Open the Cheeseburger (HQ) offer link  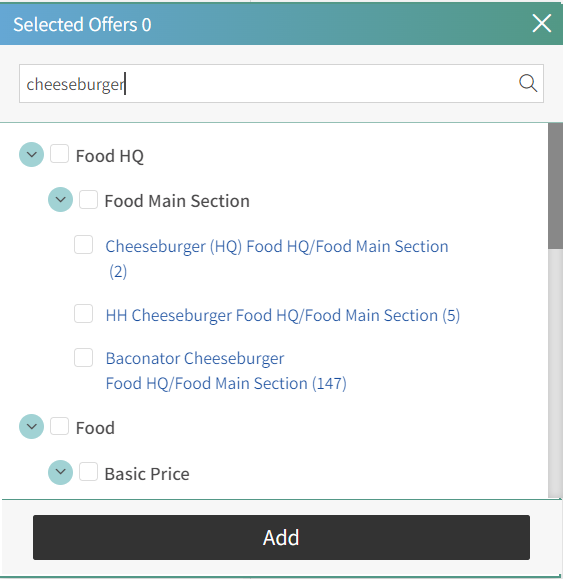277,258
